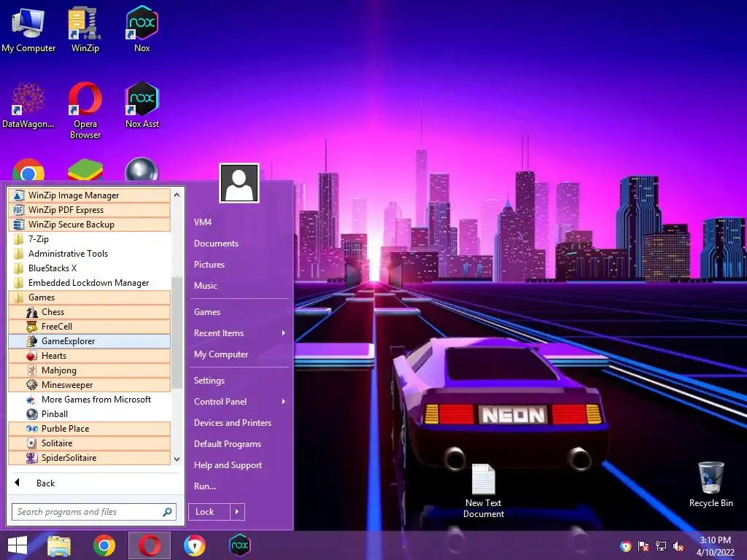747x560 pixels.
Task: Open the VM4 user folder
Action: pos(239,222)
